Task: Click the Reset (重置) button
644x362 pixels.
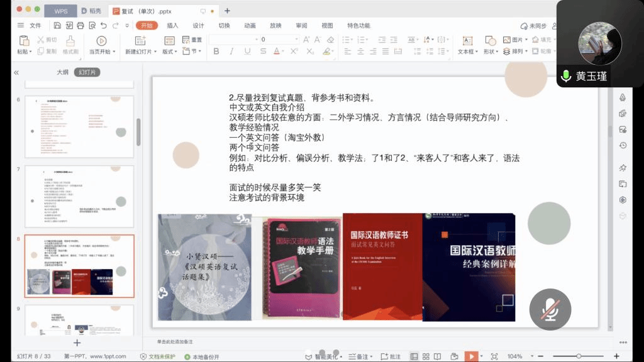Action: click(x=192, y=40)
